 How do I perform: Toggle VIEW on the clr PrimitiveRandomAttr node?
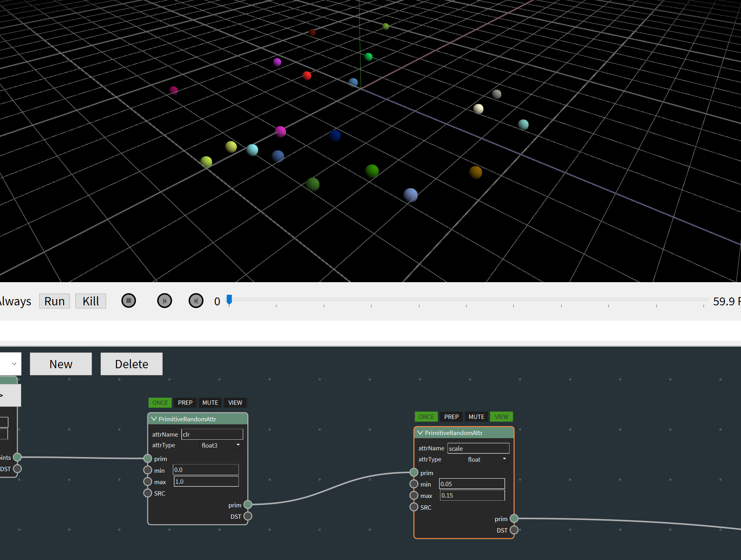(235, 402)
